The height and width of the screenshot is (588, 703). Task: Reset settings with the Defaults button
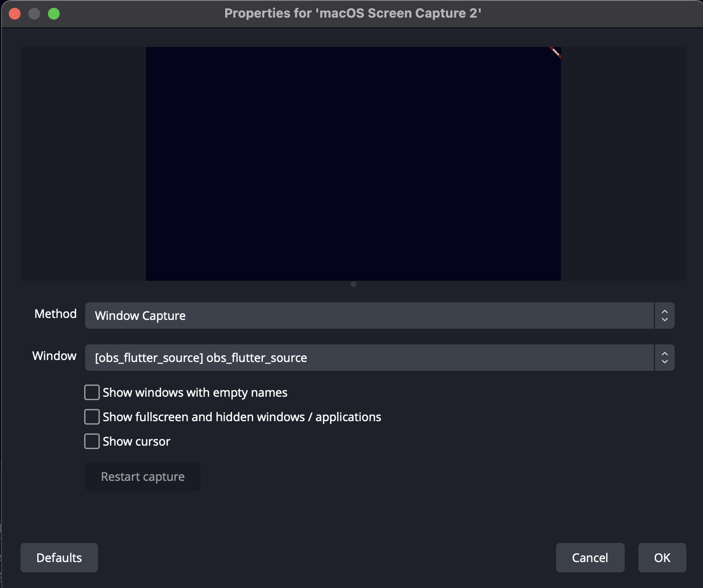point(59,558)
